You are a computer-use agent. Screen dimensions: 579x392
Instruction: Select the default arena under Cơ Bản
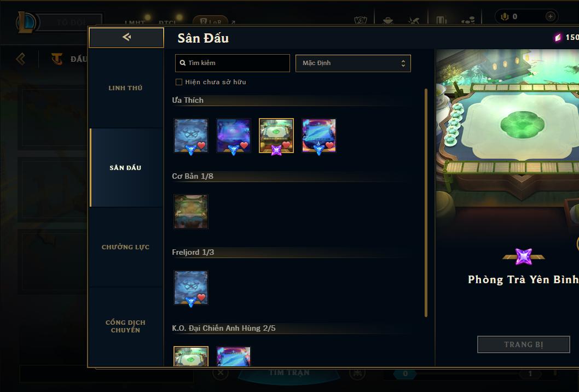click(x=191, y=212)
